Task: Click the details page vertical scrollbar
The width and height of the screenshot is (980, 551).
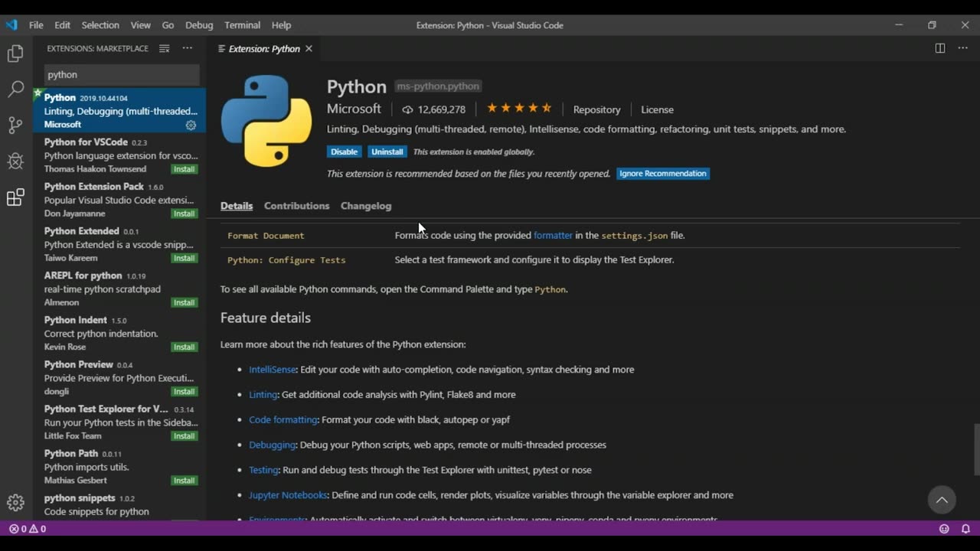Action: point(976,449)
